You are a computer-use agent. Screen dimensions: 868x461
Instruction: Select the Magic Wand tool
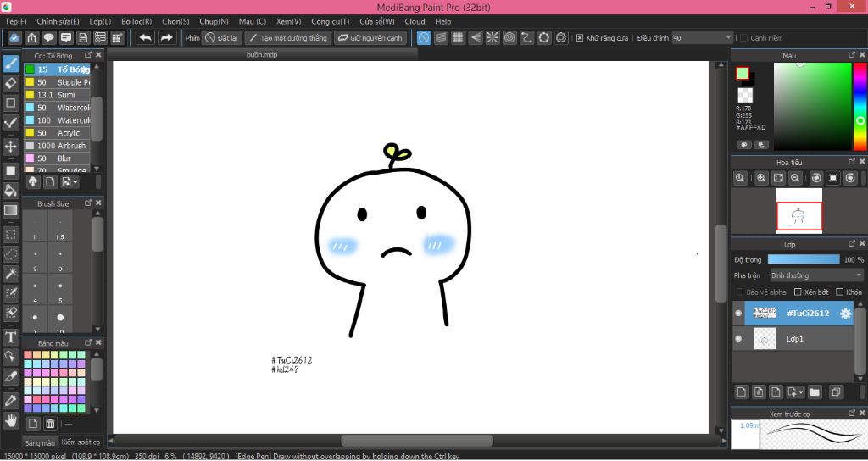coord(10,274)
